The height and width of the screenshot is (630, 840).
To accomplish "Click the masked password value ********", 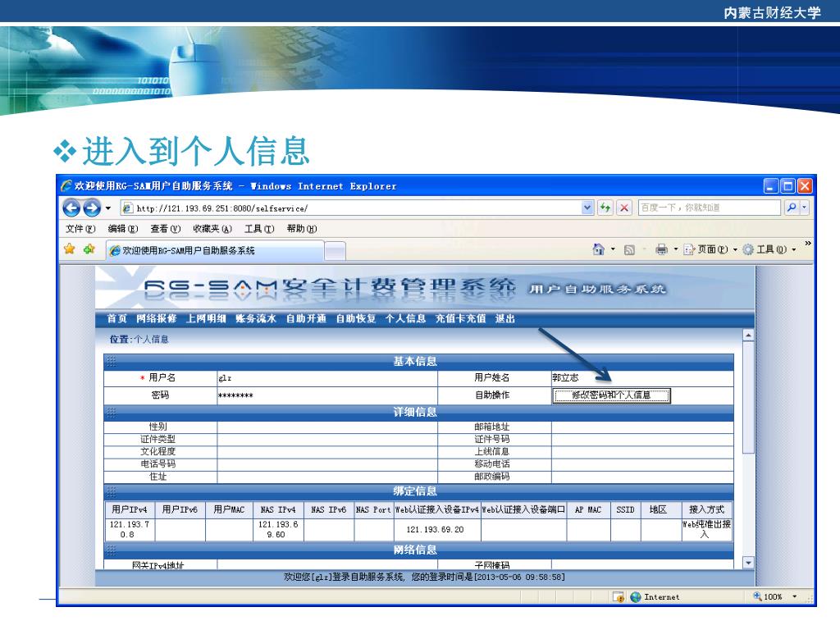I will click(235, 396).
